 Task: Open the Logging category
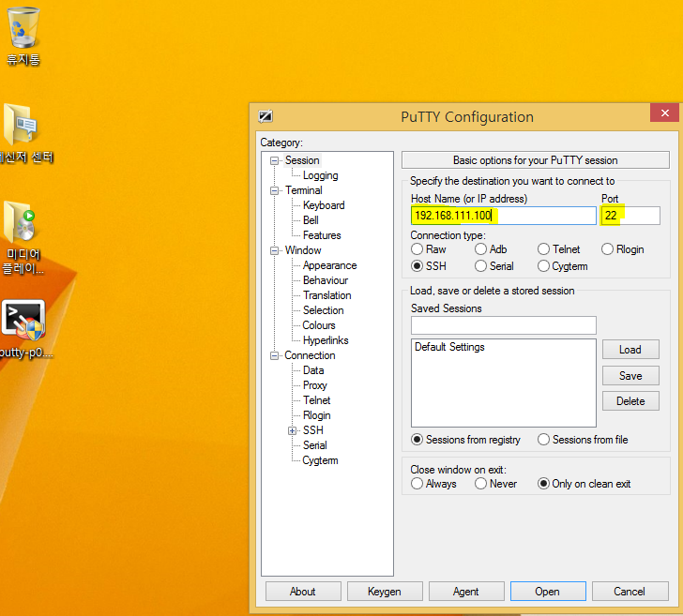321,175
